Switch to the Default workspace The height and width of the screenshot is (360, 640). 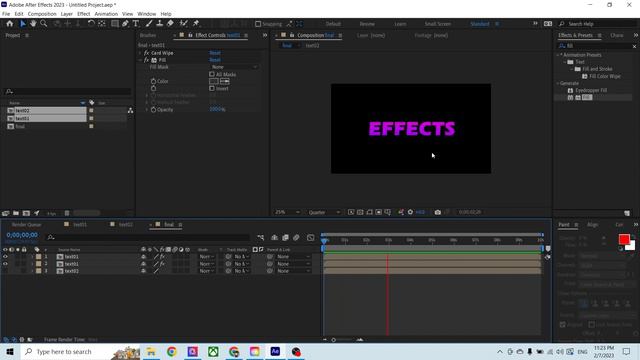tap(333, 24)
